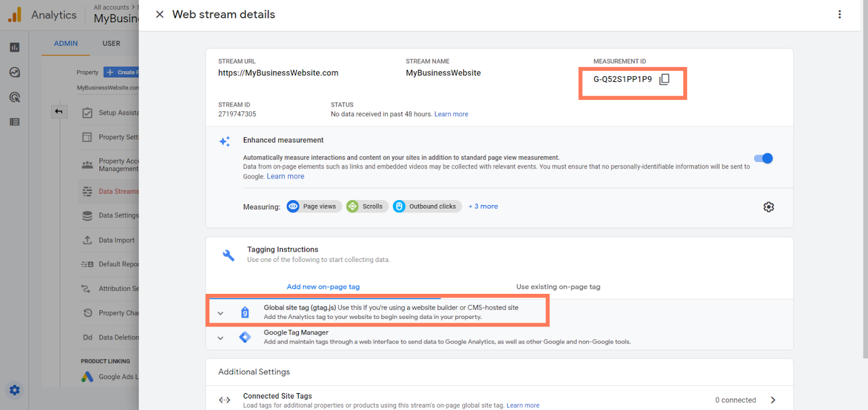Open the three-dot more options menu
The height and width of the screenshot is (410, 868).
click(x=839, y=15)
